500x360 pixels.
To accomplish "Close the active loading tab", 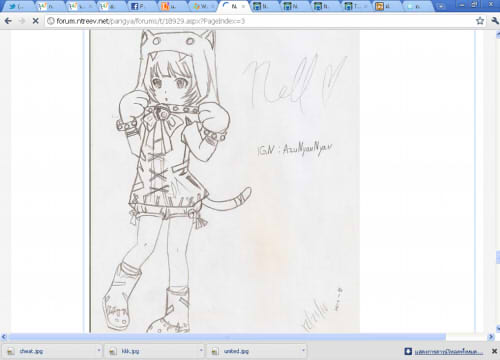I will pyautogui.click(x=244, y=6).
